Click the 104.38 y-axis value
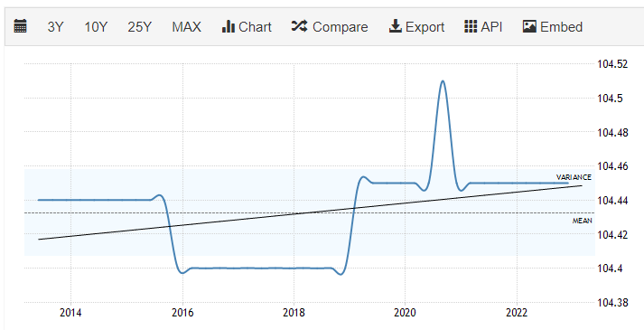Screen dimensions: 644x330 click(x=612, y=303)
